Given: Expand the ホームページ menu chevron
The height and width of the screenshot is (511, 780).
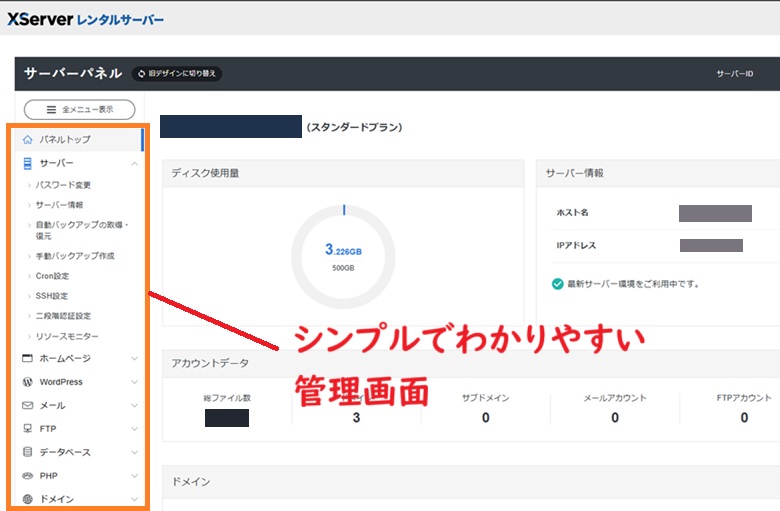Looking at the screenshot, I should pos(134,358).
